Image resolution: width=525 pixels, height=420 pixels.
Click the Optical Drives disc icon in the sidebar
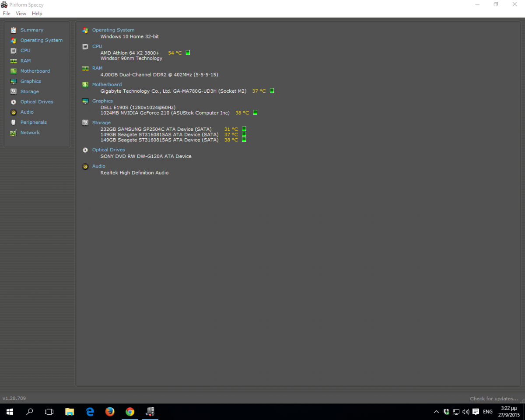(13, 102)
